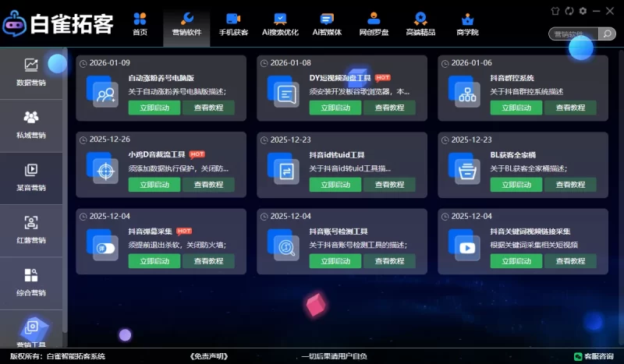Launch 小鸡D音截流工具 with 立即启动
Image resolution: width=624 pixels, height=364 pixels.
[x=154, y=185]
